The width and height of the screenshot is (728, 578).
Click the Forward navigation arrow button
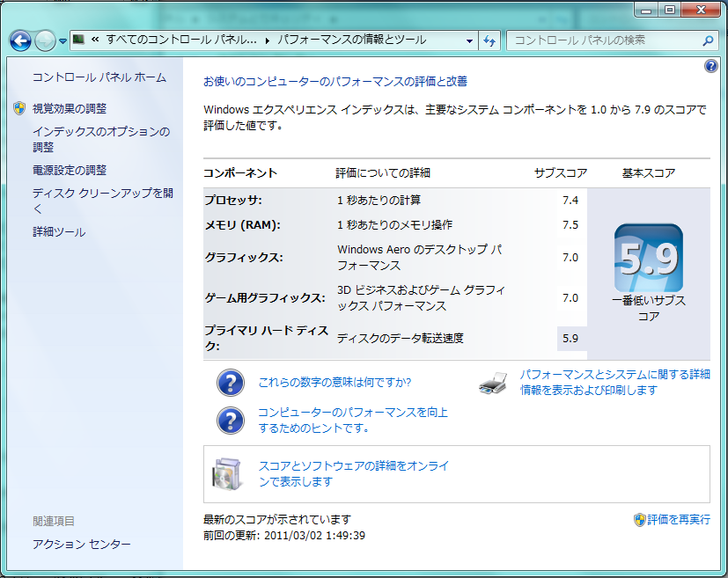tap(45, 40)
